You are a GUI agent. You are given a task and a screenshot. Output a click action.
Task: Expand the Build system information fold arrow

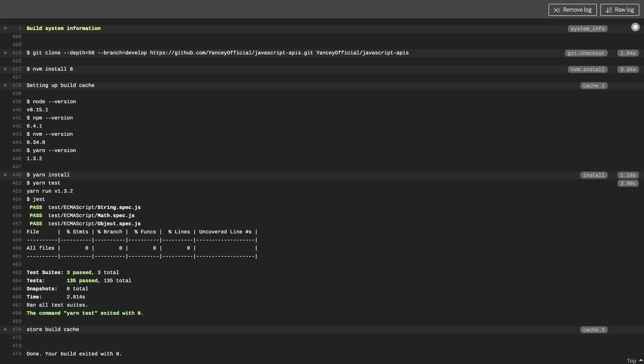6,28
